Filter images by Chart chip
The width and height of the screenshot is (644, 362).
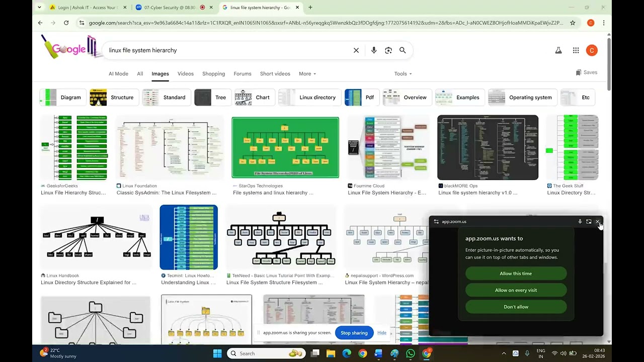(x=255, y=98)
